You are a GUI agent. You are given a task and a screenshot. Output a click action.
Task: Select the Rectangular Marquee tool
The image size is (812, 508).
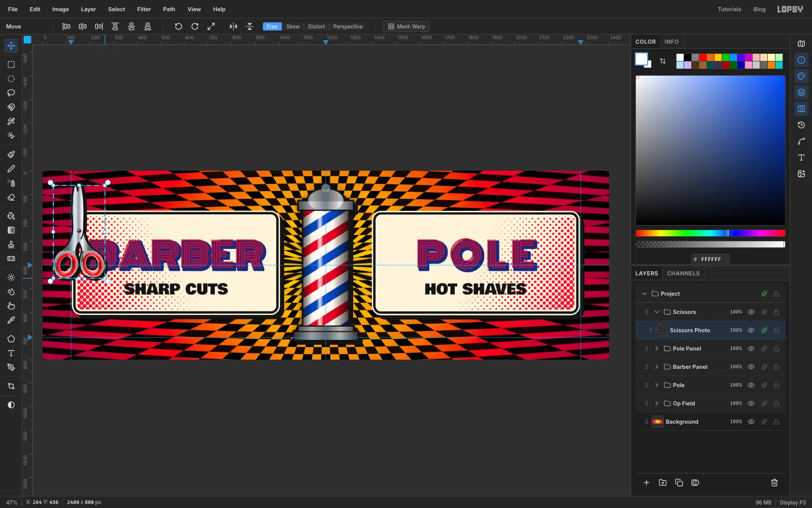(x=11, y=65)
